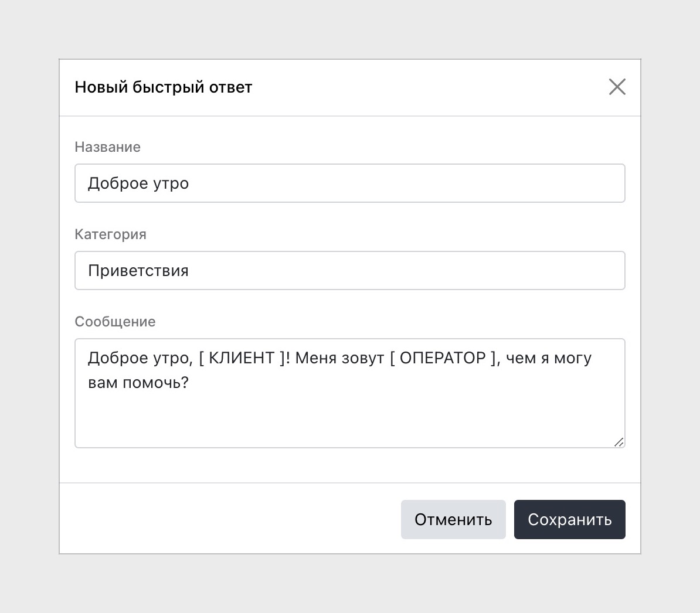The height and width of the screenshot is (613, 700).
Task: Click the Категория field label
Action: click(110, 234)
